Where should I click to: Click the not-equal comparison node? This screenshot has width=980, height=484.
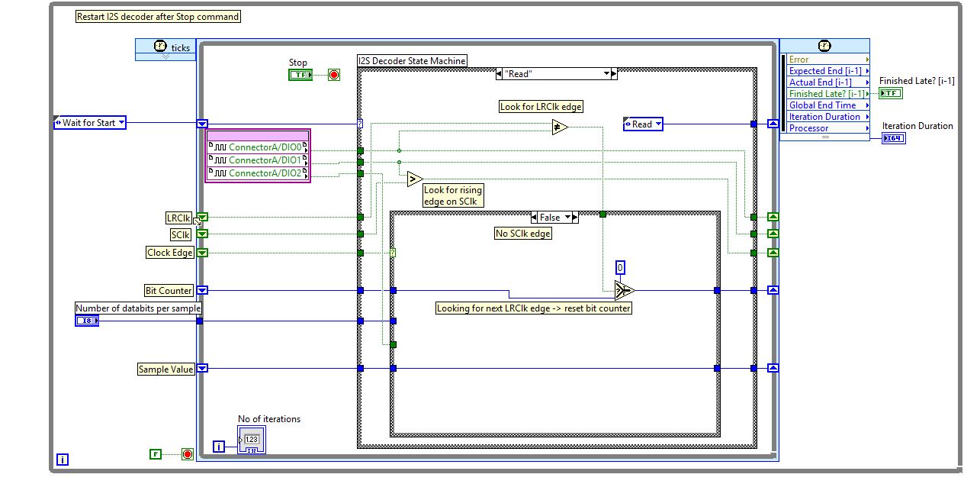pyautogui.click(x=560, y=127)
